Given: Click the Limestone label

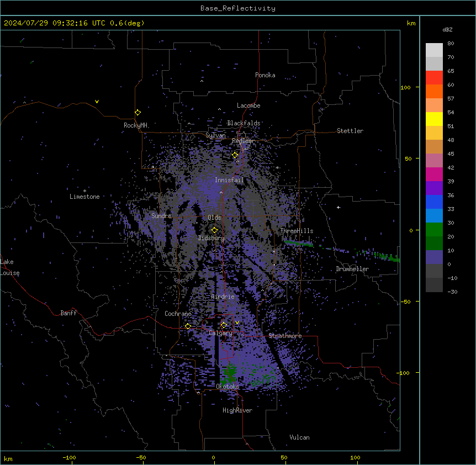Looking at the screenshot, I should (84, 197).
